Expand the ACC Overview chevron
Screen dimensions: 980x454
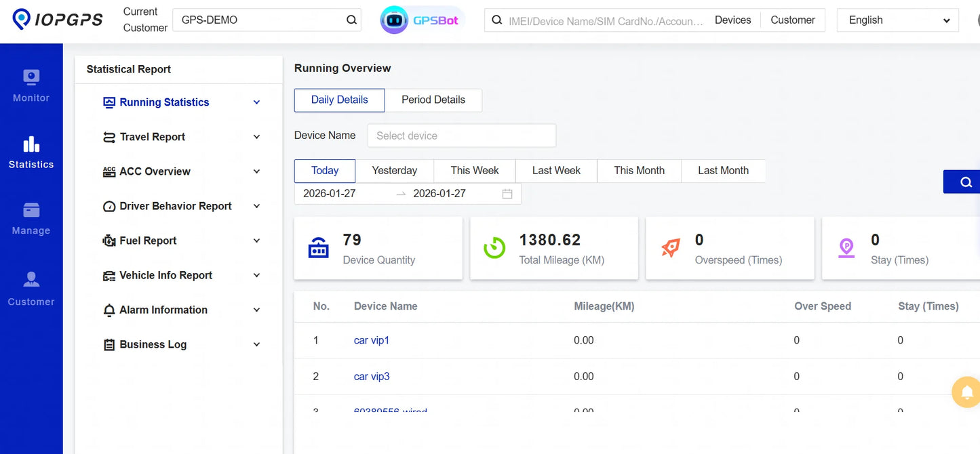pyautogui.click(x=256, y=171)
